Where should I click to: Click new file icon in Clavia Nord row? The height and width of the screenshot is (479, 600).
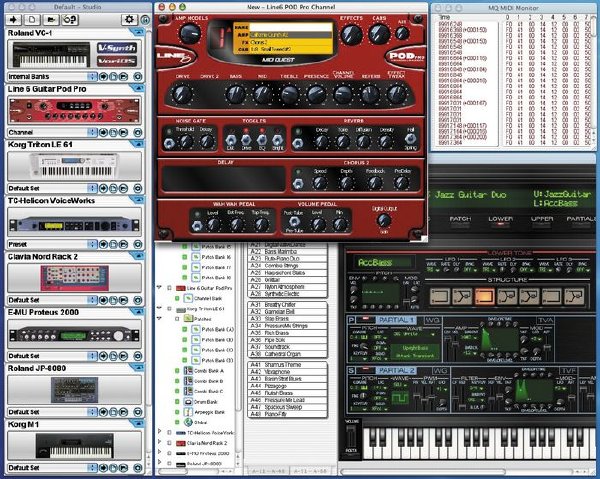tap(113, 300)
